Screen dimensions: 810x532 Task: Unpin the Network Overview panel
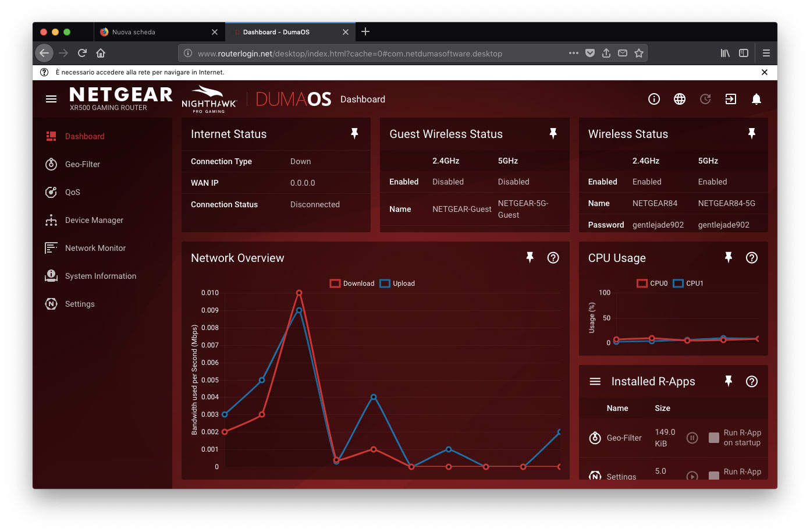(x=530, y=257)
